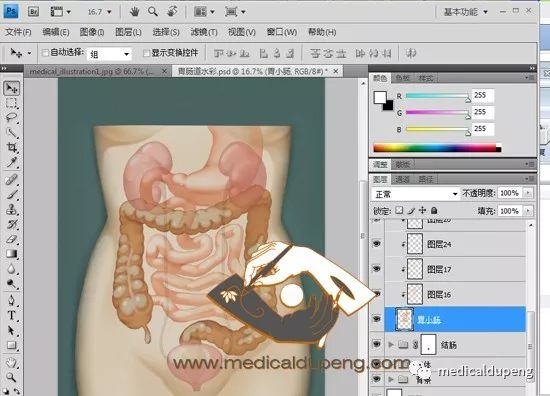This screenshot has height=396, width=550.
Task: Switch to the 路径 panel tab
Action: pyautogui.click(x=425, y=180)
